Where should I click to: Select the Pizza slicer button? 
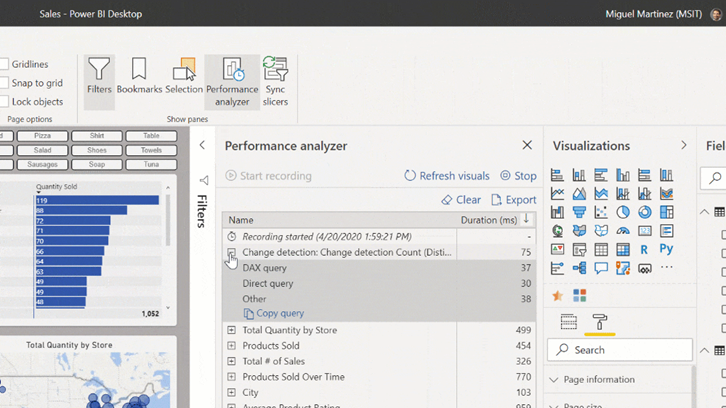click(42, 136)
